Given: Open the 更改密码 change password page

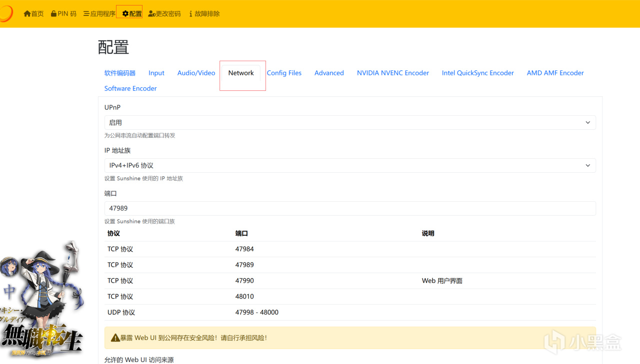Looking at the screenshot, I should (164, 13).
